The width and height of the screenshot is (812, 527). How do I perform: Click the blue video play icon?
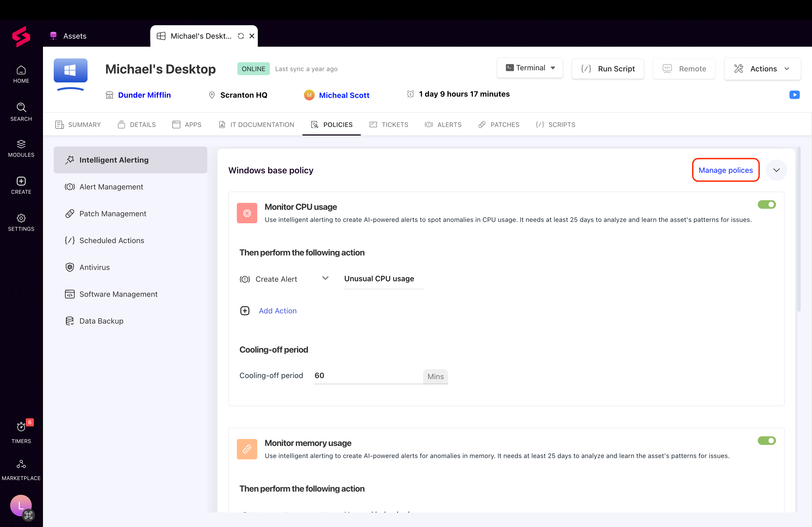(x=794, y=95)
